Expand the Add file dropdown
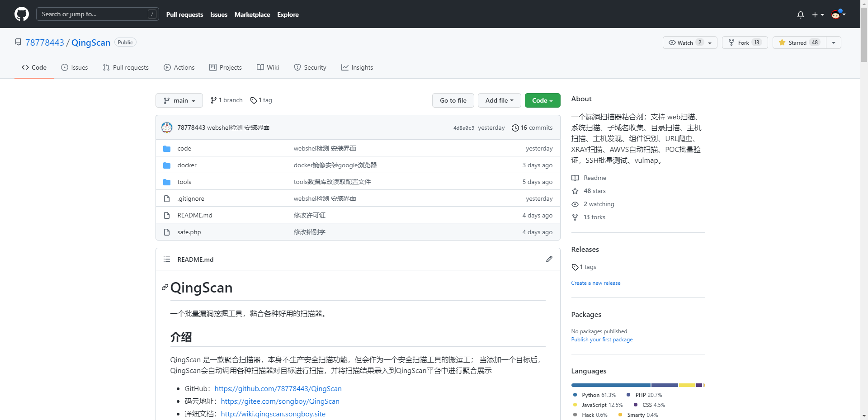The width and height of the screenshot is (868, 420). (499, 100)
